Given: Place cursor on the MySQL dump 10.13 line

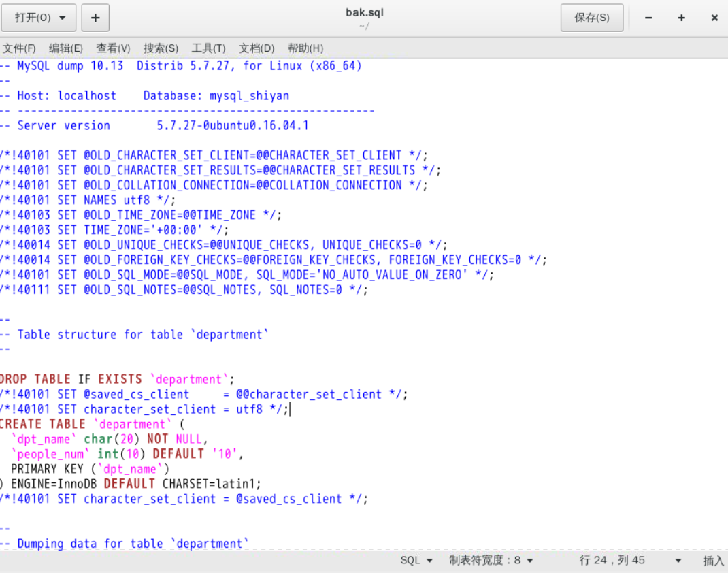Looking at the screenshot, I should tap(180, 66).
